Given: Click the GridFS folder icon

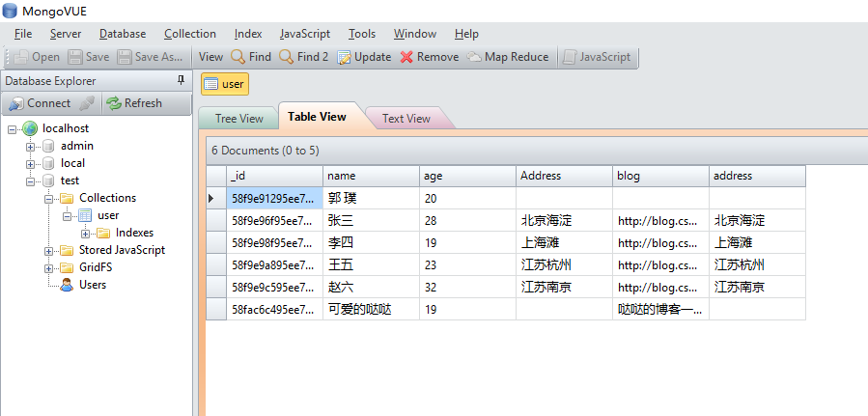Looking at the screenshot, I should point(67,267).
